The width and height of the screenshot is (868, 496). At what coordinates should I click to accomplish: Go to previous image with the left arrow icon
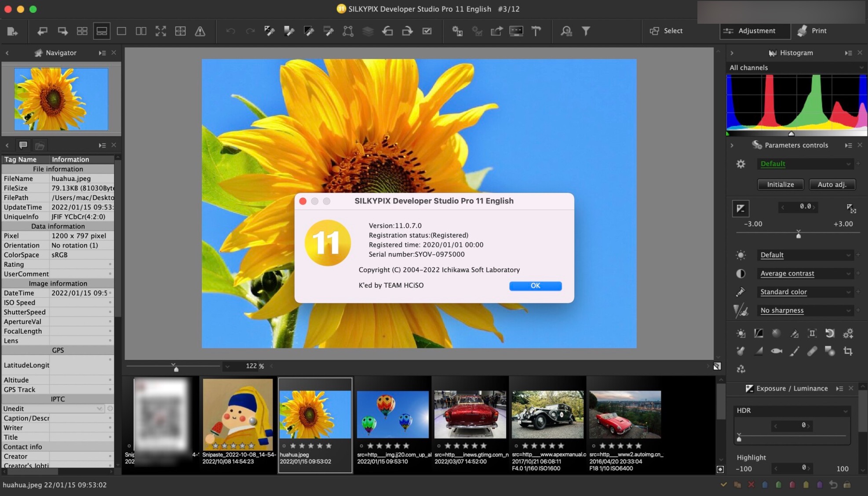pyautogui.click(x=42, y=31)
